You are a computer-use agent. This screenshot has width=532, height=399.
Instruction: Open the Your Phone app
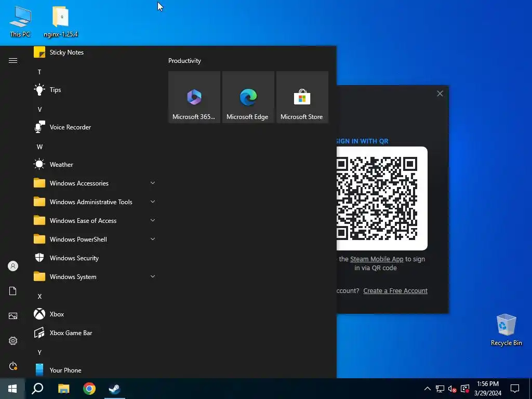(x=95, y=370)
